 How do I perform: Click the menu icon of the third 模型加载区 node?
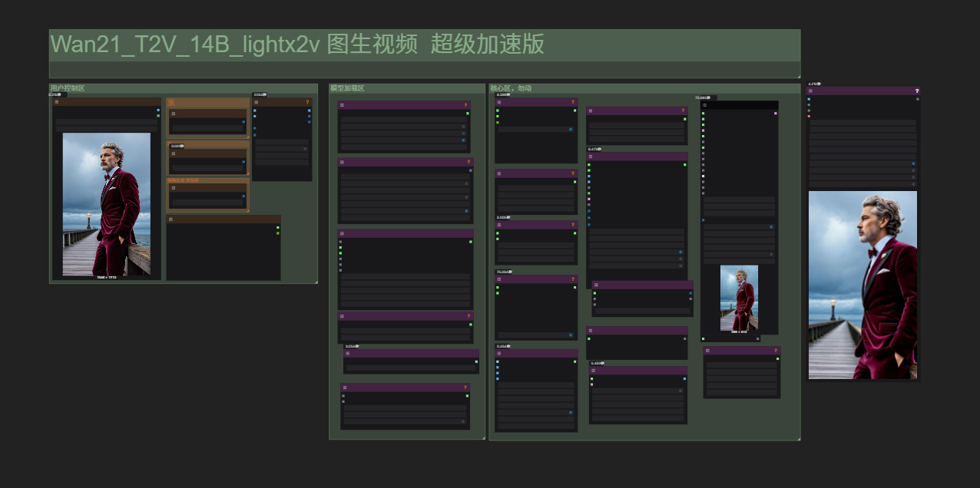tap(343, 233)
